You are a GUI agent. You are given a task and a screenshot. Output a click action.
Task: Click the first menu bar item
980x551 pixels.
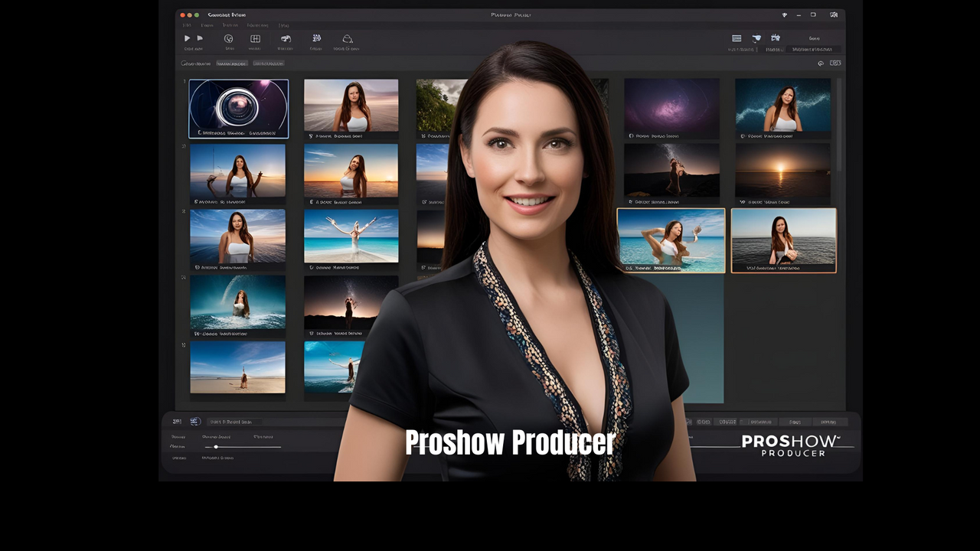187,25
